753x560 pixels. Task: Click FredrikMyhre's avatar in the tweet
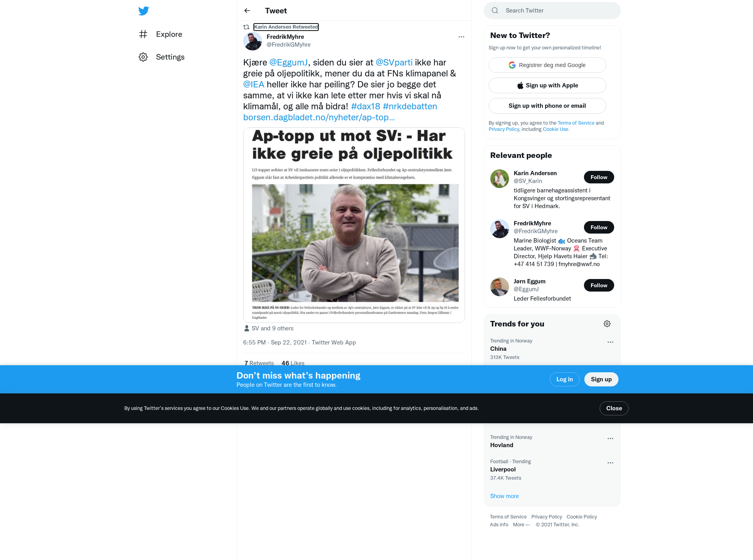pyautogui.click(x=253, y=41)
